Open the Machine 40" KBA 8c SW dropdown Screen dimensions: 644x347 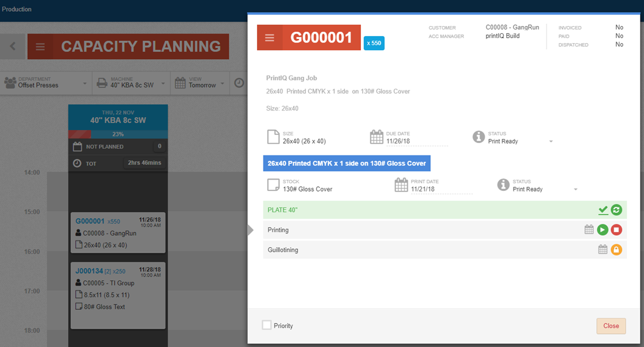coord(132,83)
